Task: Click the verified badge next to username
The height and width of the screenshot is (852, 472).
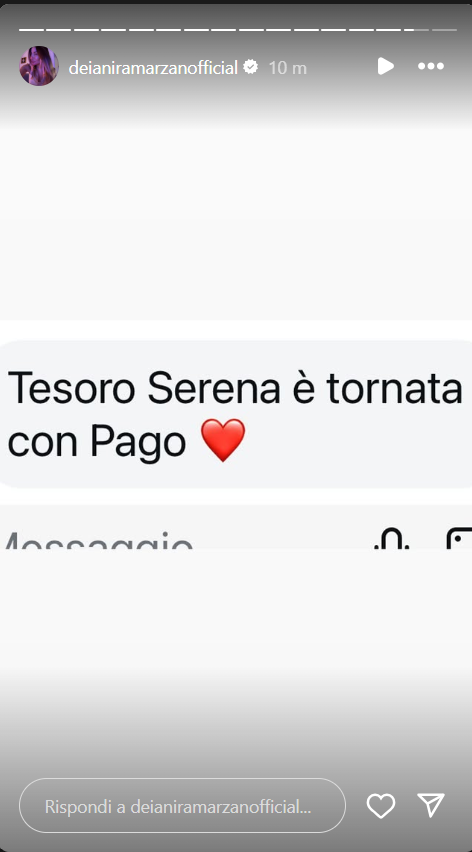Action: coord(250,67)
